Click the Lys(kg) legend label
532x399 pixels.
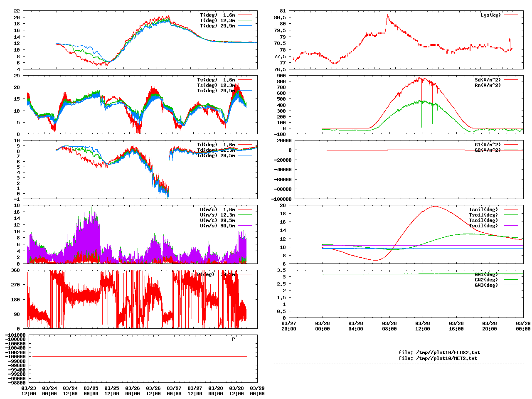click(490, 15)
